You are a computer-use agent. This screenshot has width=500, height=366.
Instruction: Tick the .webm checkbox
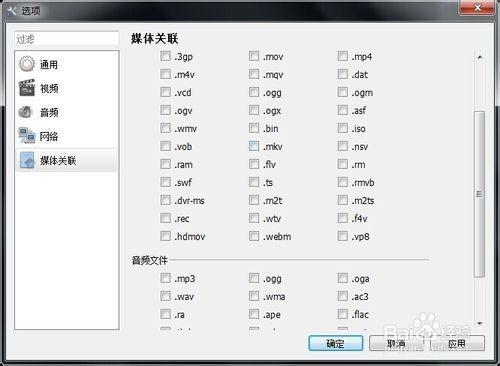pos(254,236)
